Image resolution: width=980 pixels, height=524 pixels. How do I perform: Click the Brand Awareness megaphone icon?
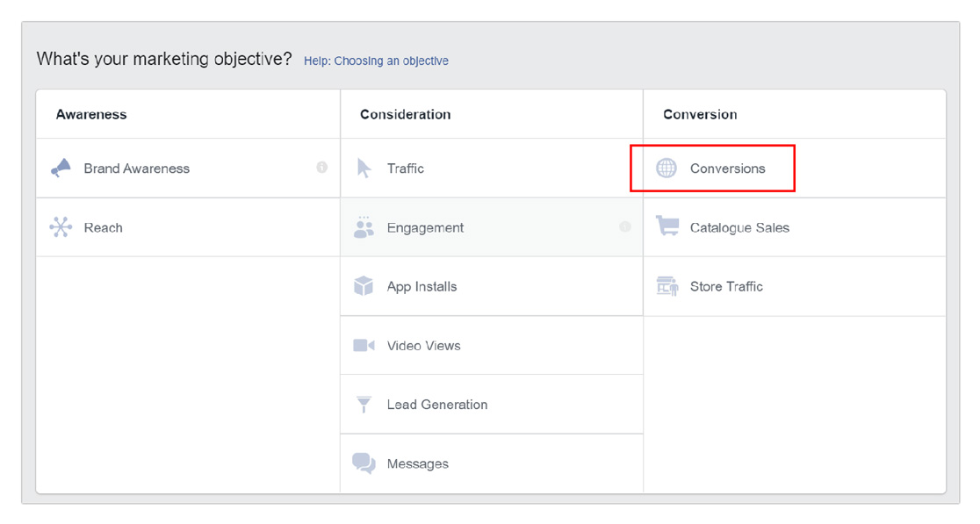(x=61, y=168)
